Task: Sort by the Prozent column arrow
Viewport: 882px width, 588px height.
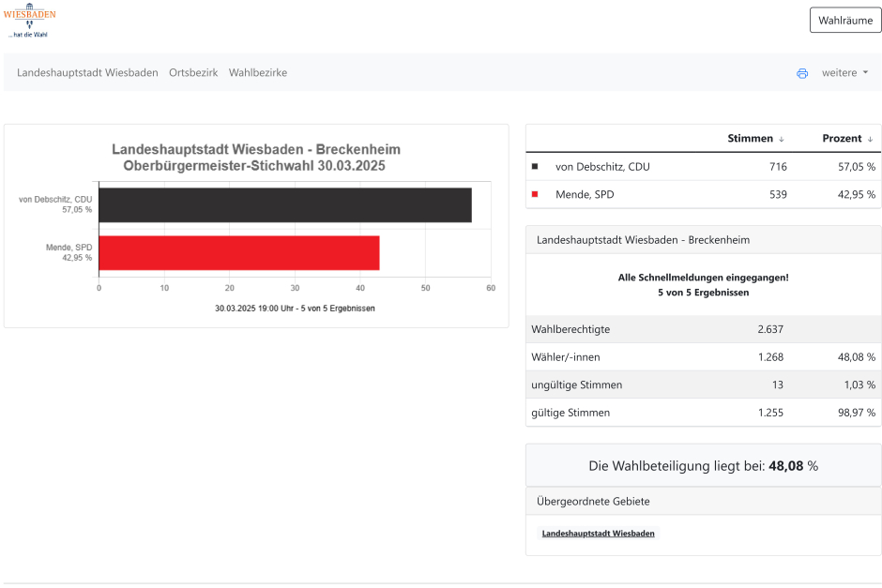Action: pyautogui.click(x=870, y=139)
